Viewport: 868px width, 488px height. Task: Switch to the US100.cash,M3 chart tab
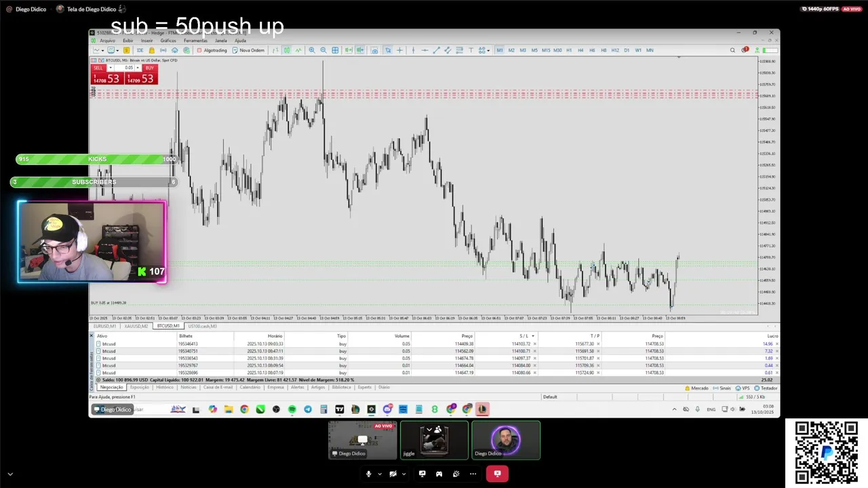[x=202, y=326]
